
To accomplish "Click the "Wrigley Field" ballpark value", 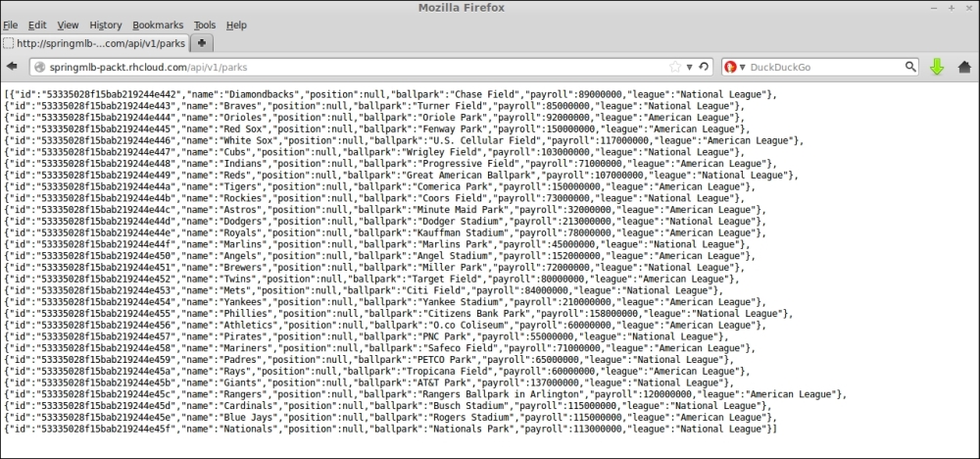I will pos(443,152).
